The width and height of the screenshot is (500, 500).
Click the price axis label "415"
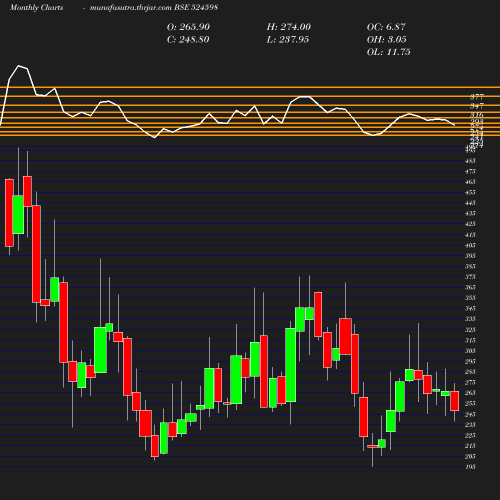(470, 235)
